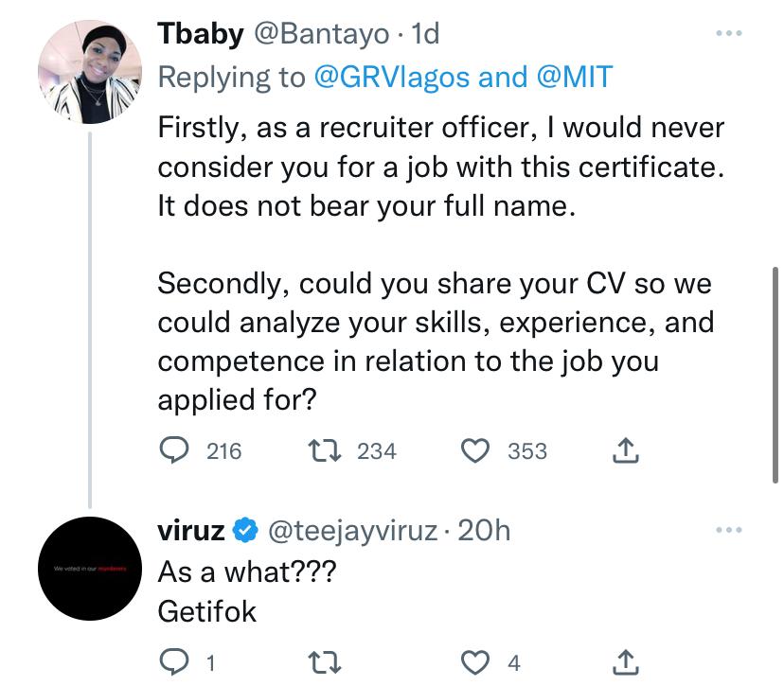Open more options on viruz's tweet
The width and height of the screenshot is (784, 686).
(728, 530)
